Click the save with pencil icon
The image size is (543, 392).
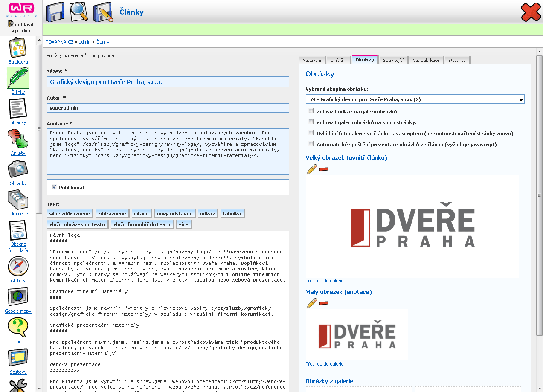[x=102, y=12]
